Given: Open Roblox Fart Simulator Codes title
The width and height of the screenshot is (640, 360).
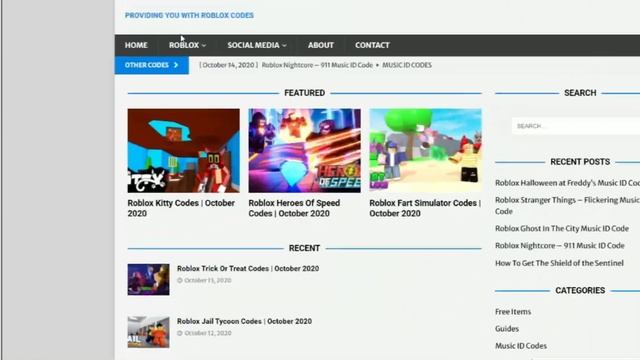Looking at the screenshot, I should pos(425,208).
